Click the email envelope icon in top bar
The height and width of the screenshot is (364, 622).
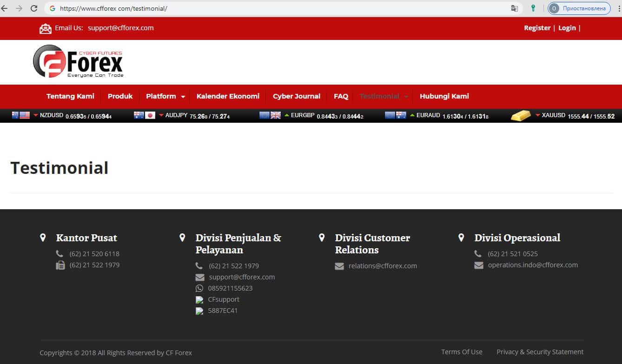46,28
